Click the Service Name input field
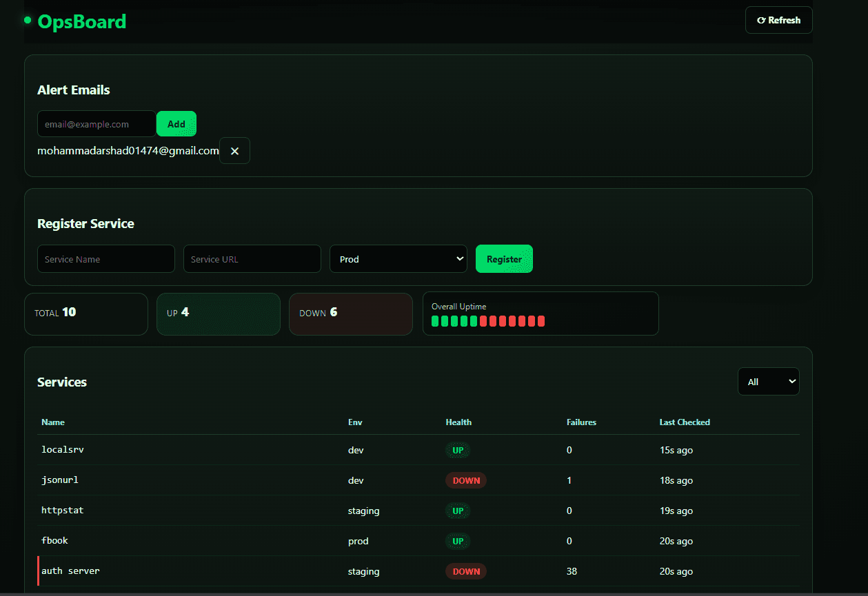This screenshot has height=596, width=868. pyautogui.click(x=105, y=258)
